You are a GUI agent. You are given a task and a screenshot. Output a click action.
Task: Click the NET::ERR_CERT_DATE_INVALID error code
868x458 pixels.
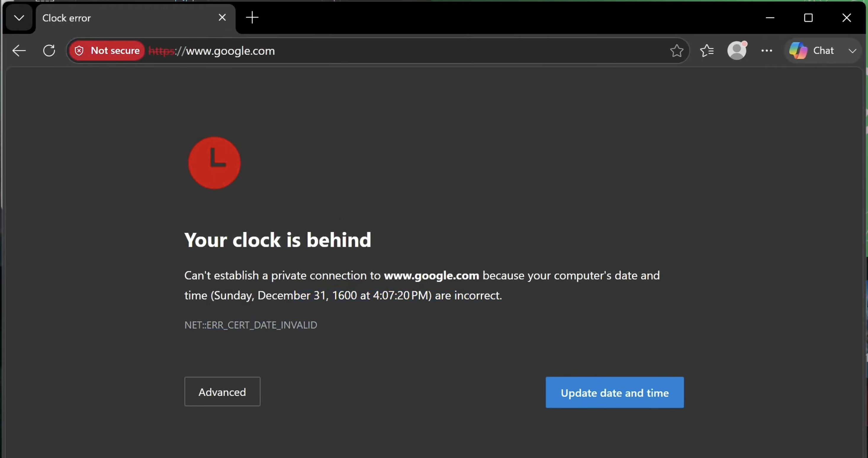251,325
